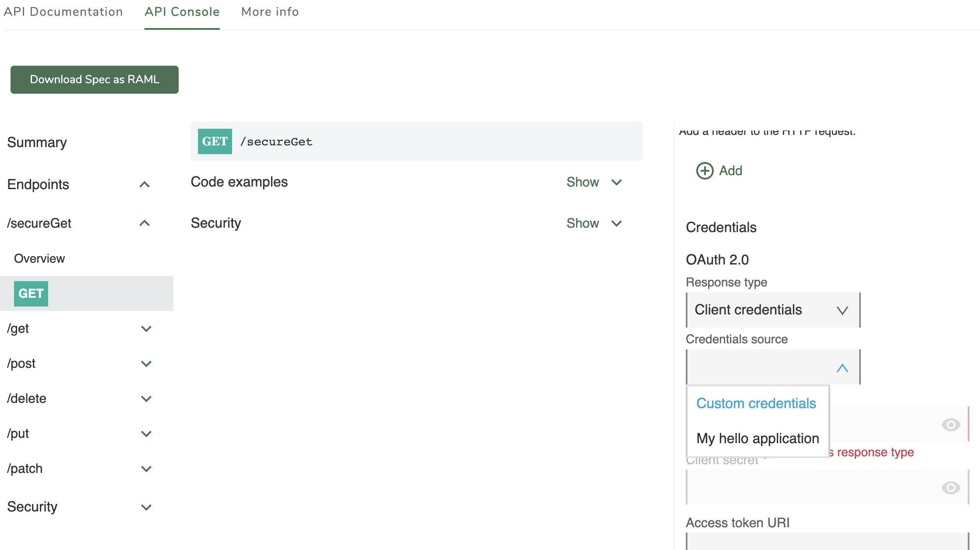The width and height of the screenshot is (980, 550).
Task: Toggle visibility eye icon in upper credential field
Action: 951,424
